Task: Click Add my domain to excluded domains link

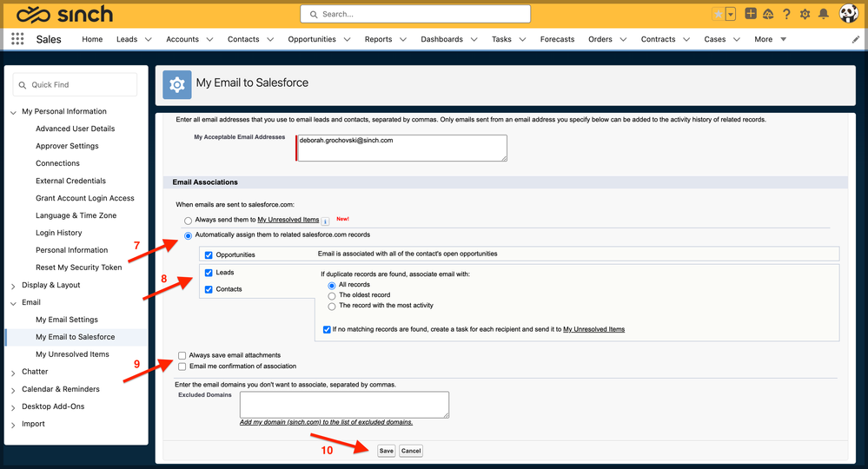Action: click(326, 422)
